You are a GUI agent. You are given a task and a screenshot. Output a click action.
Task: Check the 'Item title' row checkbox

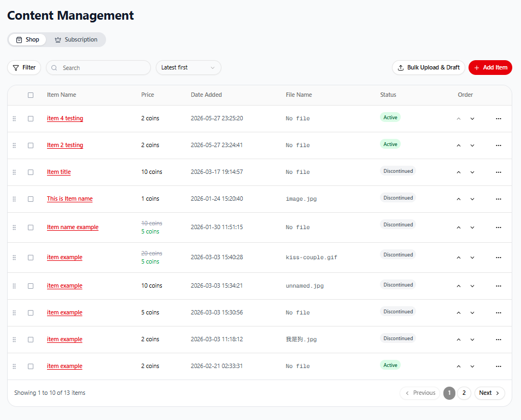31,172
